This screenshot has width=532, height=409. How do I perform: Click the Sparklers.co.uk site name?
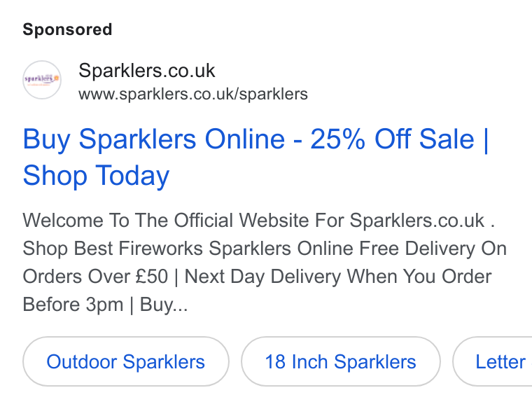click(x=146, y=71)
